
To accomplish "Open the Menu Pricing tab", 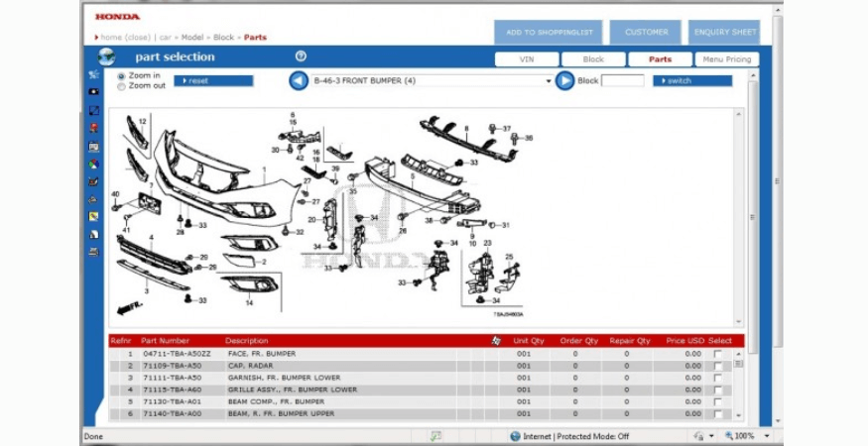I will [x=726, y=59].
